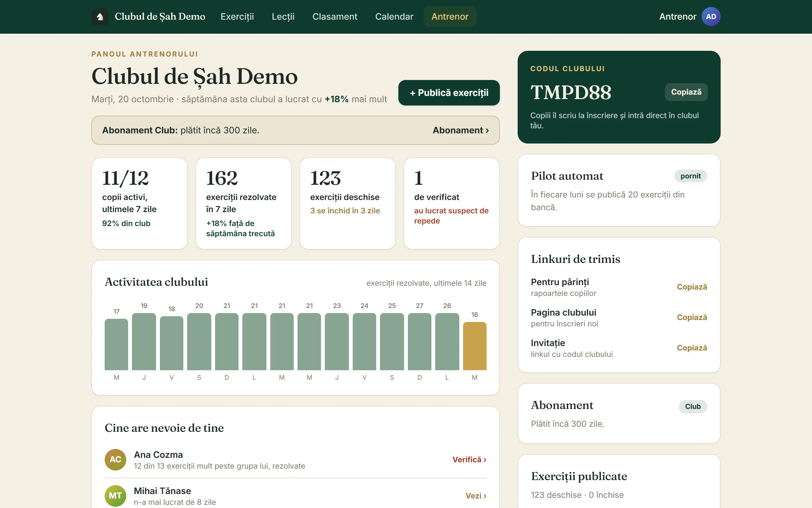This screenshot has width=812, height=508.
Task: Open the AD user avatar
Action: click(x=711, y=17)
